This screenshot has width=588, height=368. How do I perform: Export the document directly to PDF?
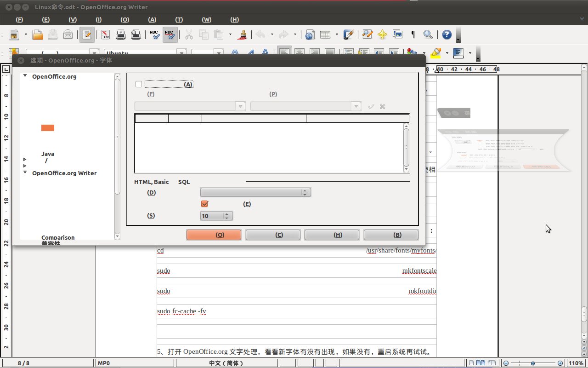(105, 34)
